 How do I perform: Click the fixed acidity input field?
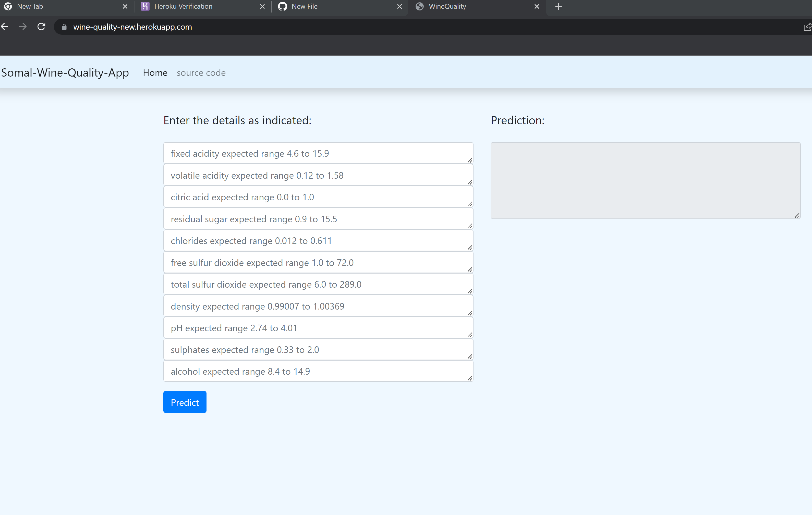click(x=318, y=153)
